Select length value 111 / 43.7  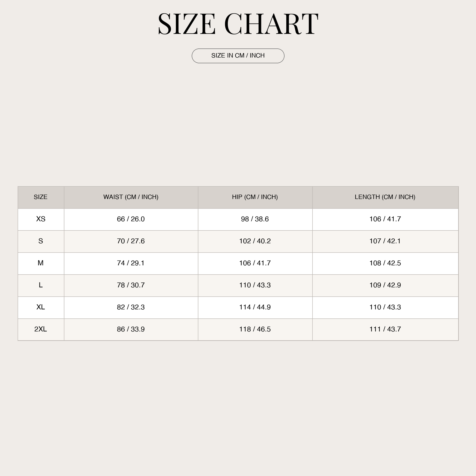[x=385, y=329]
